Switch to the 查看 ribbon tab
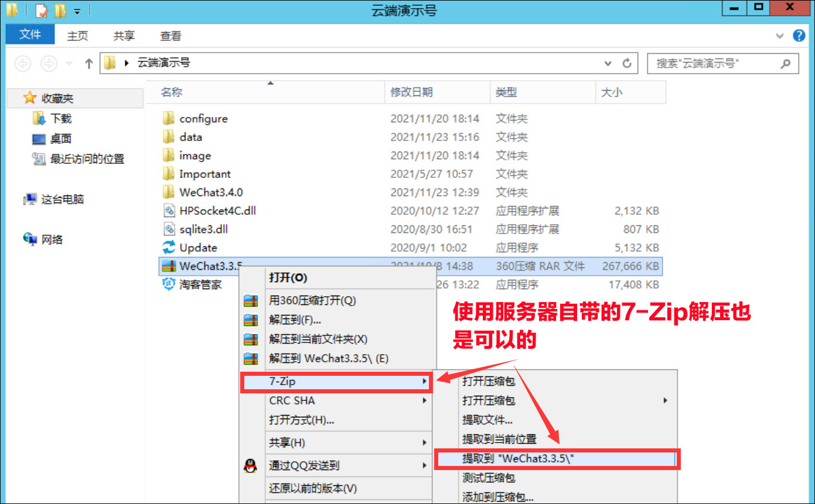This screenshot has height=504, width=815. tap(171, 36)
